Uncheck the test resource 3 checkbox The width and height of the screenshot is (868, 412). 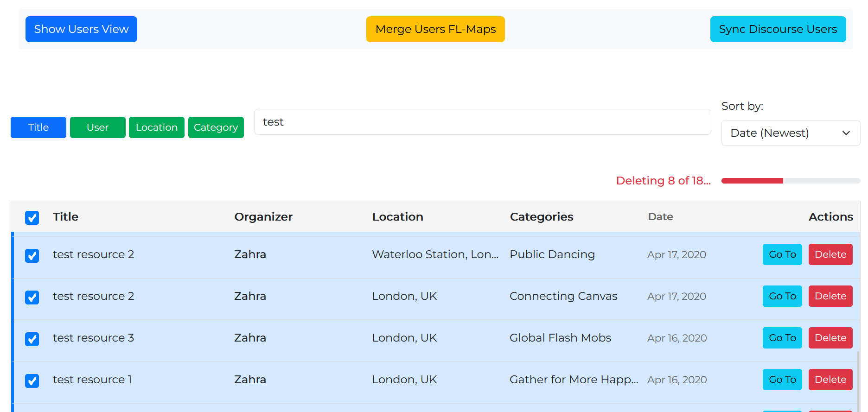pyautogui.click(x=32, y=339)
